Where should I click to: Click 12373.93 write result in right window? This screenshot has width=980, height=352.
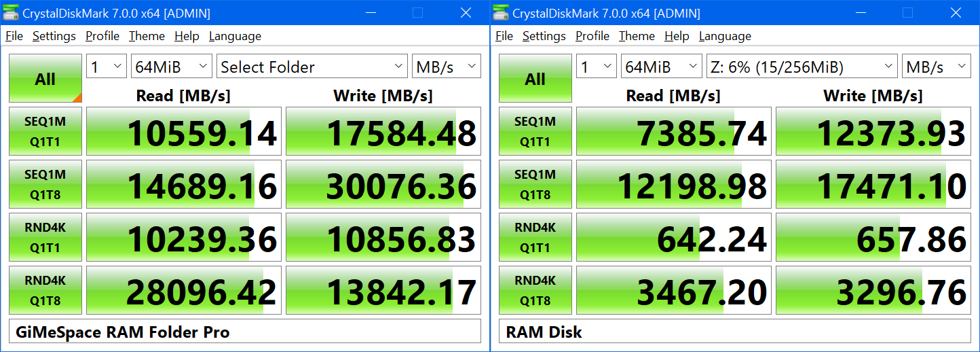(x=873, y=132)
